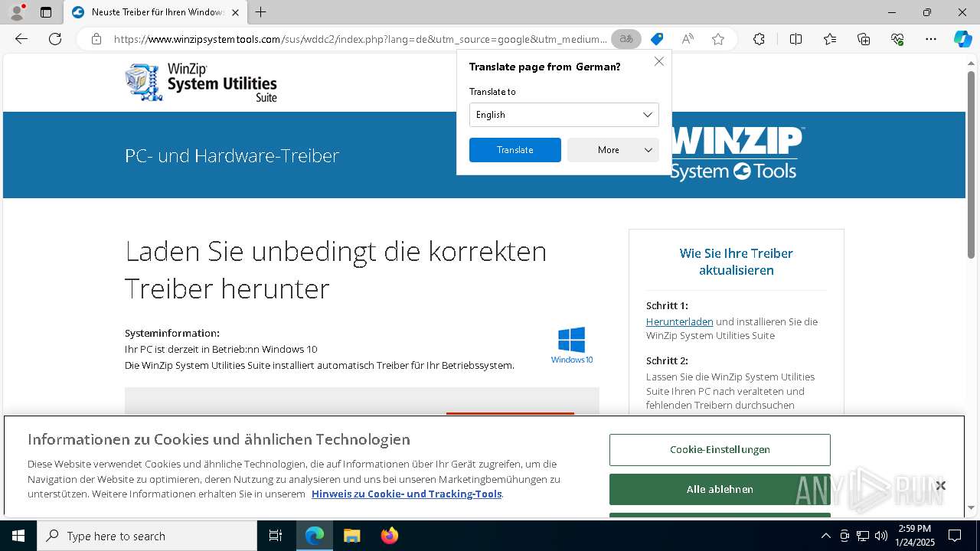This screenshot has width=980, height=551.
Task: Open Collections icon
Action: tap(864, 39)
